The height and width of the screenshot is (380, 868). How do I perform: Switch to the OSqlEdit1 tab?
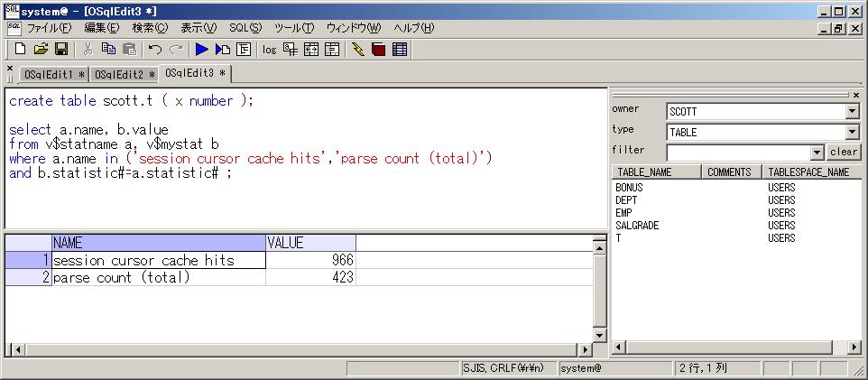(x=53, y=74)
